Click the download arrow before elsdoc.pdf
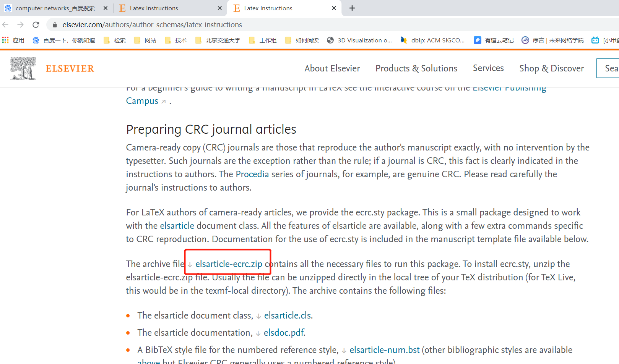619x364 pixels. tap(258, 333)
